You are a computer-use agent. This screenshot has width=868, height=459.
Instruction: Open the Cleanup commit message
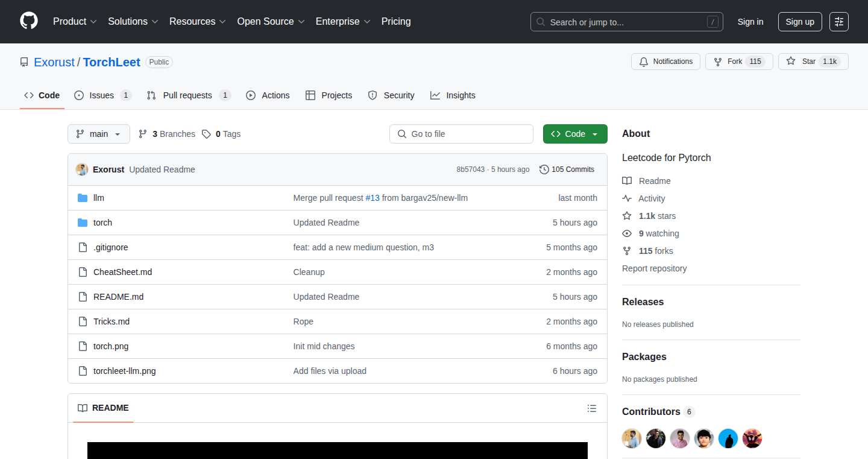[x=309, y=272]
